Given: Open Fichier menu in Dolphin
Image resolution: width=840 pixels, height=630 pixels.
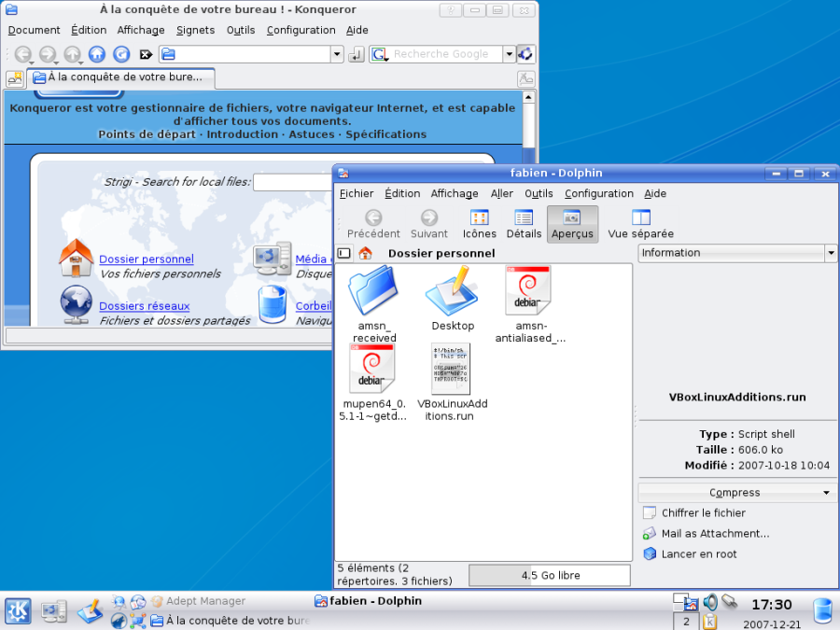Looking at the screenshot, I should pyautogui.click(x=357, y=193).
